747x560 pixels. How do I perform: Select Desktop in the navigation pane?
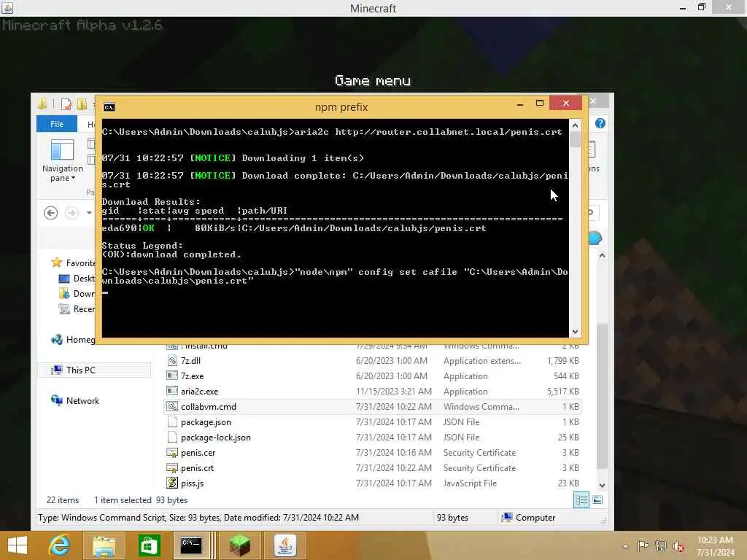pos(77,279)
